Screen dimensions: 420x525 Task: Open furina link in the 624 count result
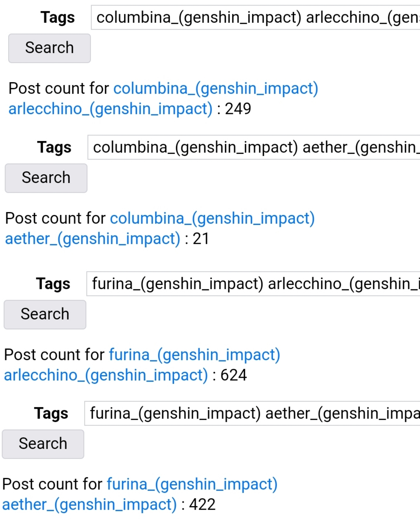click(x=194, y=355)
